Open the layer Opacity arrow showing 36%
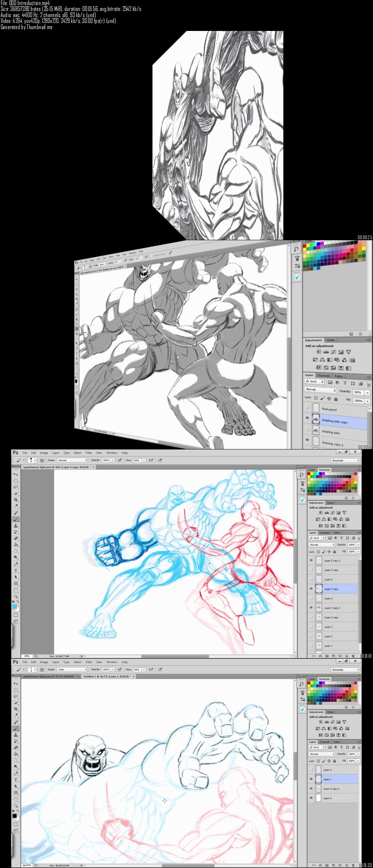 [x=368, y=393]
